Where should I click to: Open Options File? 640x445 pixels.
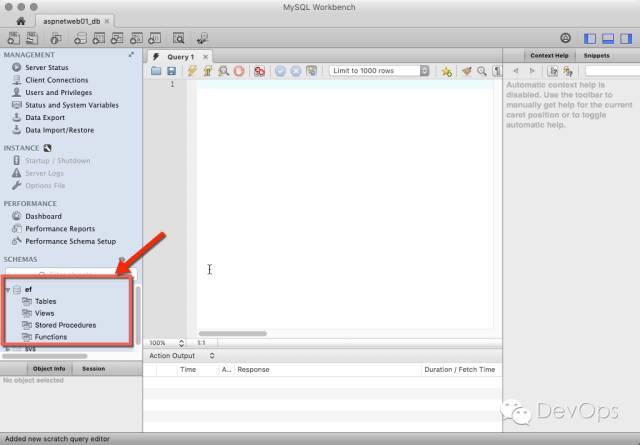tap(45, 185)
